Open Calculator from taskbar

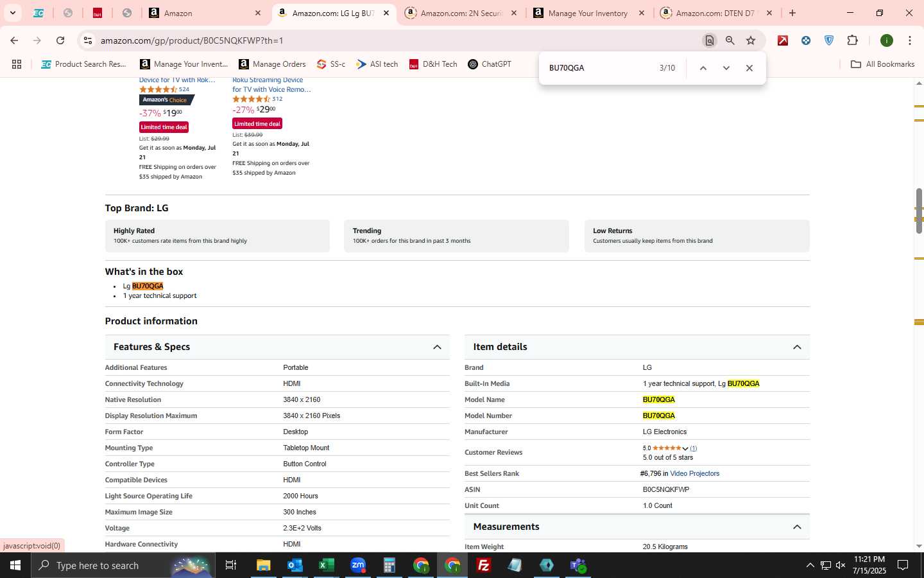389,565
